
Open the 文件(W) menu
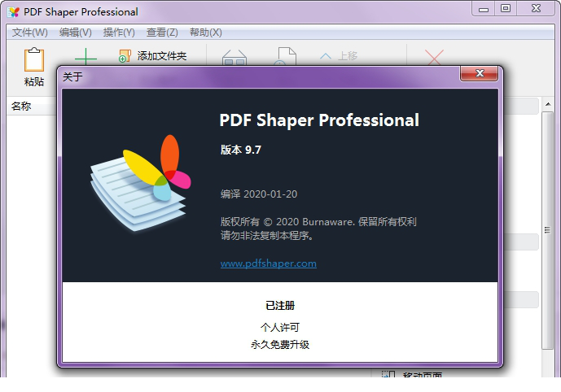click(29, 33)
